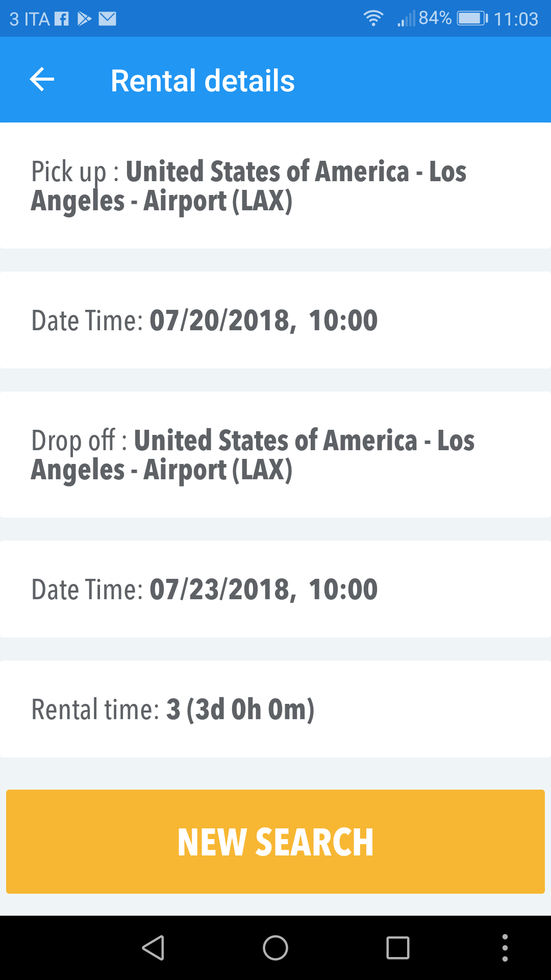Open the three-dot navigation bar menu
Screen dimensions: 551x980
(505, 948)
